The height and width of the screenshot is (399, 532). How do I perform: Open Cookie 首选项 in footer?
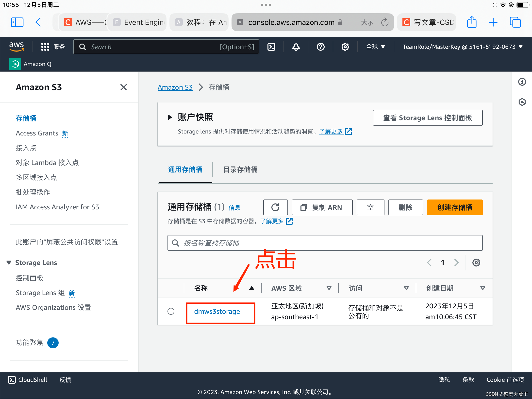505,380
